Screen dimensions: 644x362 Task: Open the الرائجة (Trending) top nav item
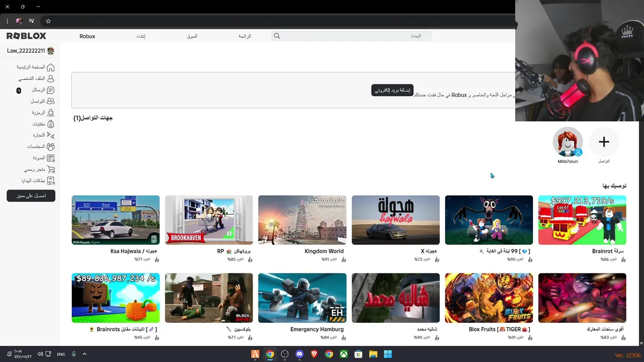click(x=245, y=36)
